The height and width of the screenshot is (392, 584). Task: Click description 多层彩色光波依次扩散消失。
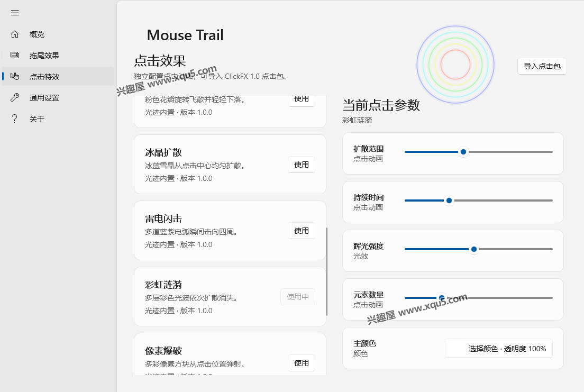click(191, 298)
